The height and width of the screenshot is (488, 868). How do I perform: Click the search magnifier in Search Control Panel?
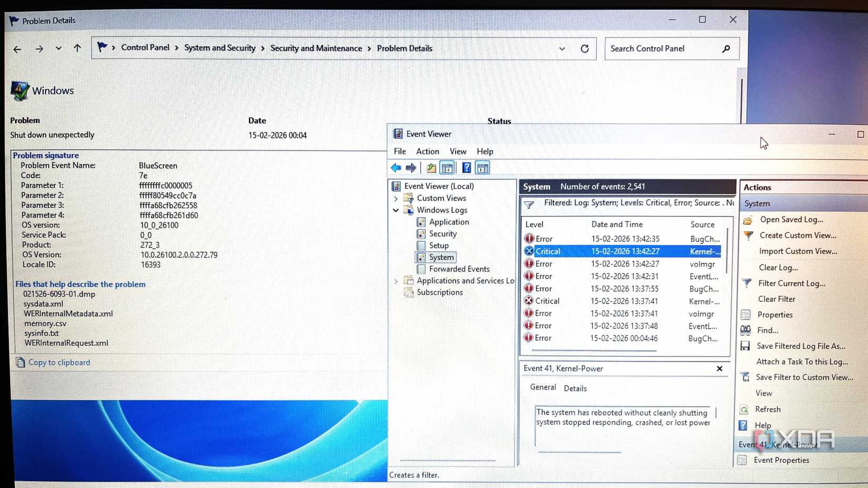point(726,48)
